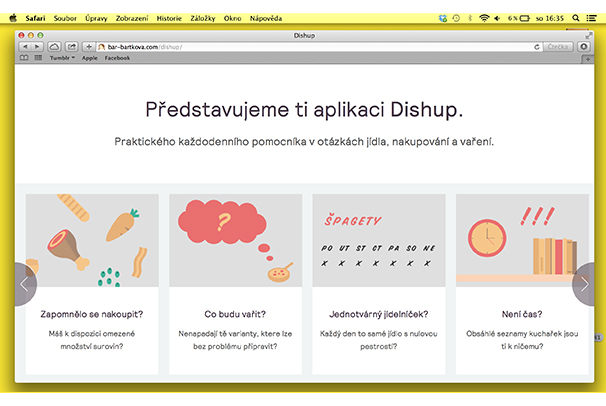Image resolution: width=606 pixels, height=406 pixels.
Task: Click the Share icon in the toolbar
Action: coord(72,47)
